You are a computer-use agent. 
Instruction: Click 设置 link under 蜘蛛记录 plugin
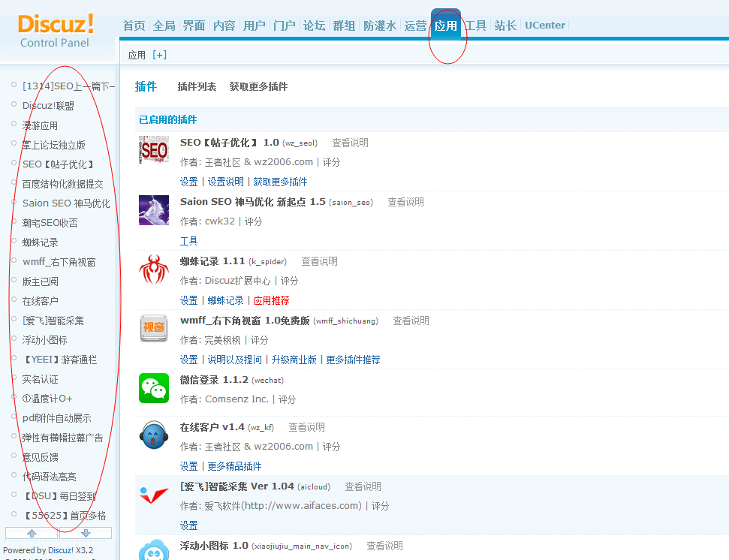pos(188,301)
